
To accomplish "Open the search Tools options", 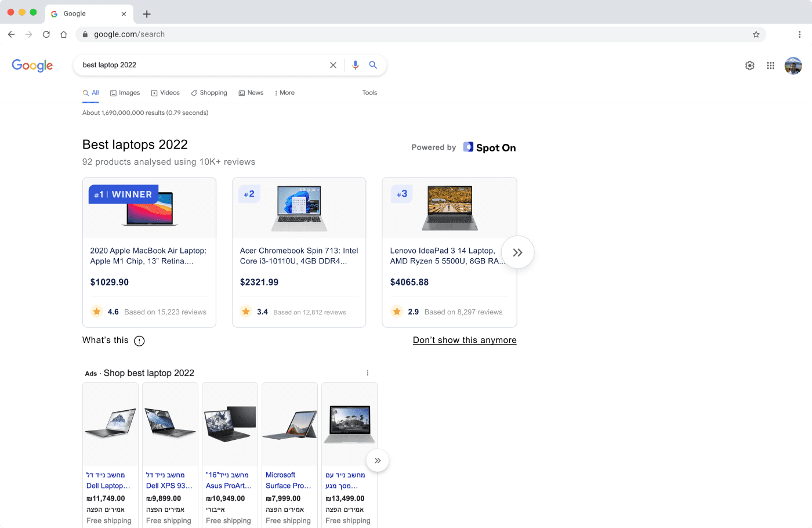I will pos(369,93).
